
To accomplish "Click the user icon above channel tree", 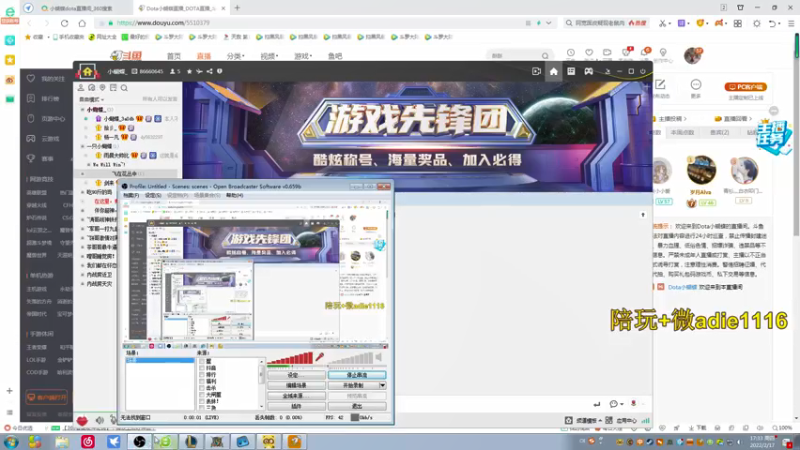I will (x=81, y=88).
